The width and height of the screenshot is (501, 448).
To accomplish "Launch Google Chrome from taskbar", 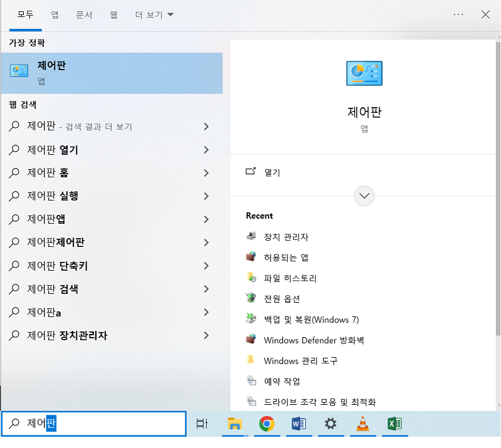I will [x=267, y=424].
